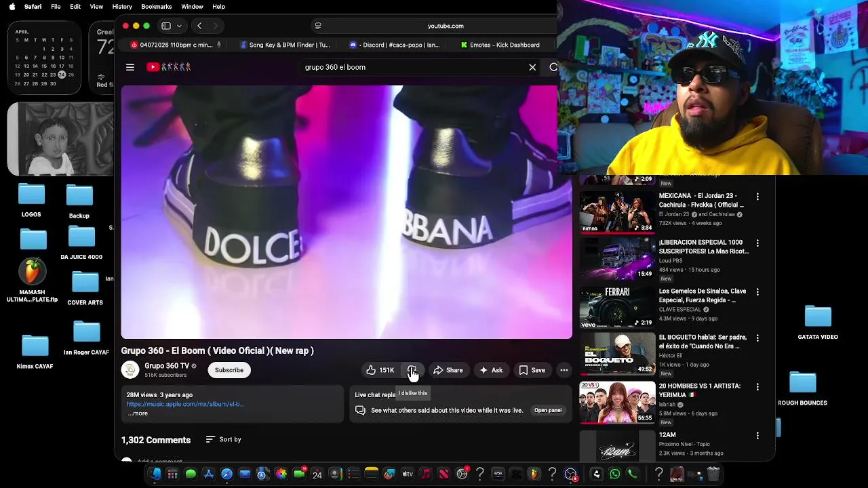Open the History menu
The height and width of the screenshot is (488, 868).
122,6
